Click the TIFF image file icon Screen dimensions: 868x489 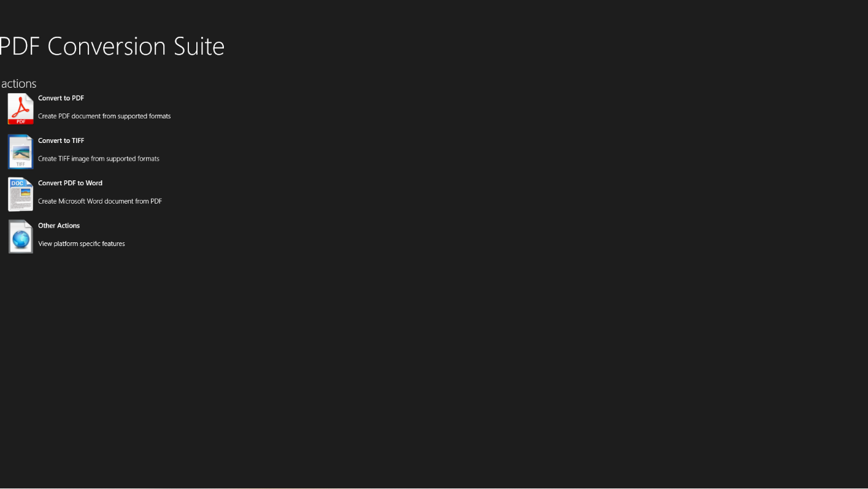point(20,152)
